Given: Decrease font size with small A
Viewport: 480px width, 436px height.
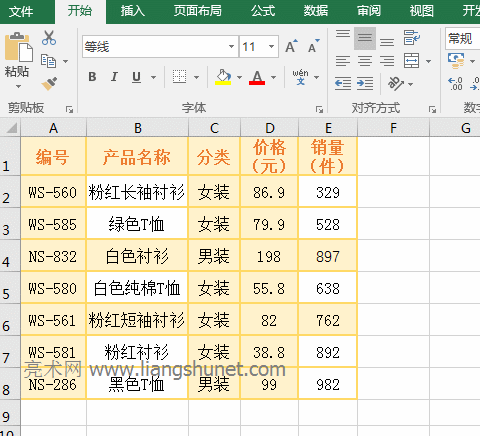Looking at the screenshot, I should (313, 46).
